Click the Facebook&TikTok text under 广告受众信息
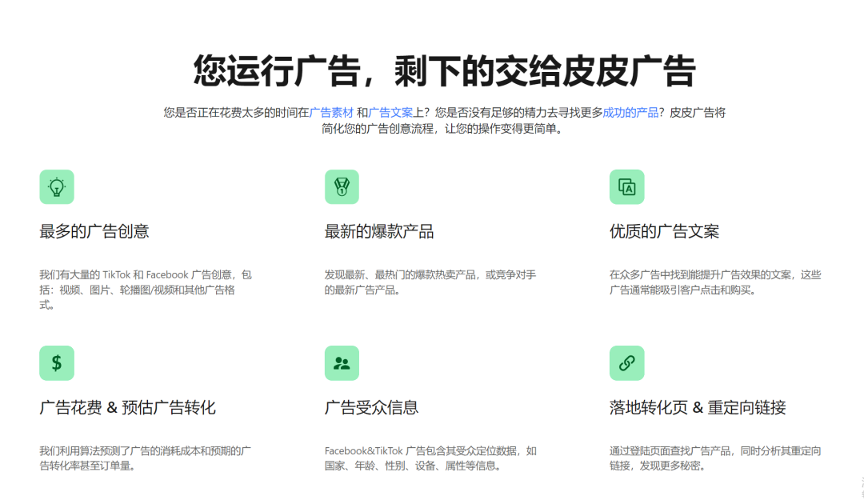Image resolution: width=864 pixels, height=504 pixels. pos(362,450)
